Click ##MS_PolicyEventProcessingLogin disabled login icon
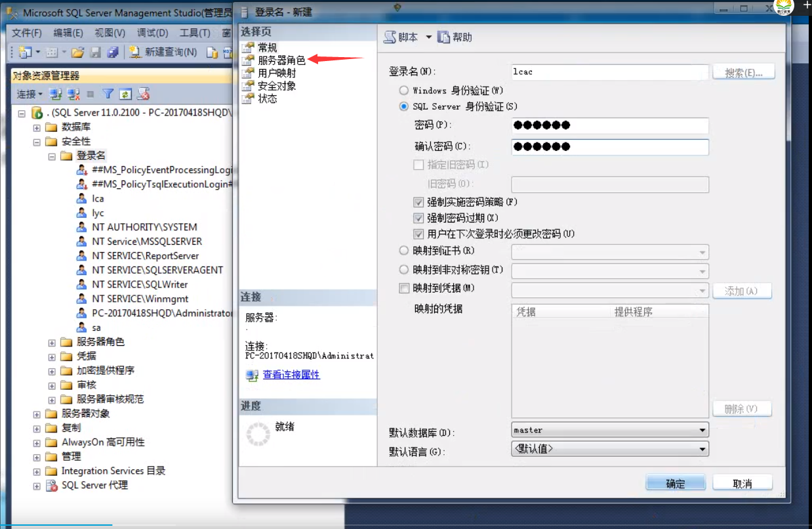Viewport: 812px width, 529px height. click(81, 170)
